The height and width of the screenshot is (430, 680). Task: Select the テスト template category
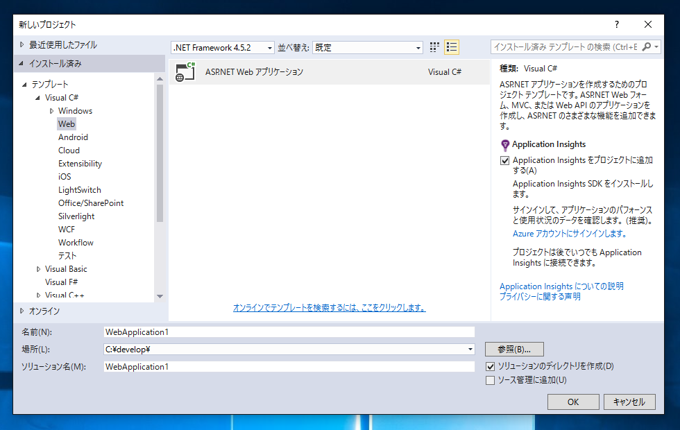click(67, 256)
